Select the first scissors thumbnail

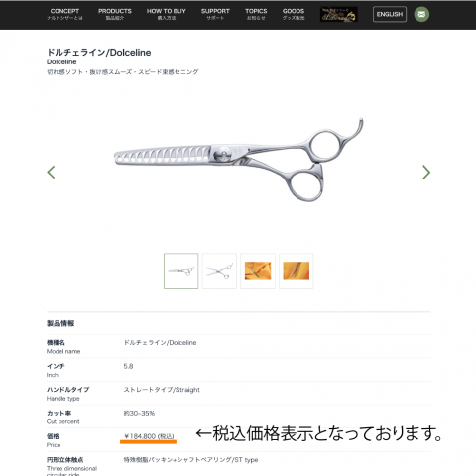(180, 271)
